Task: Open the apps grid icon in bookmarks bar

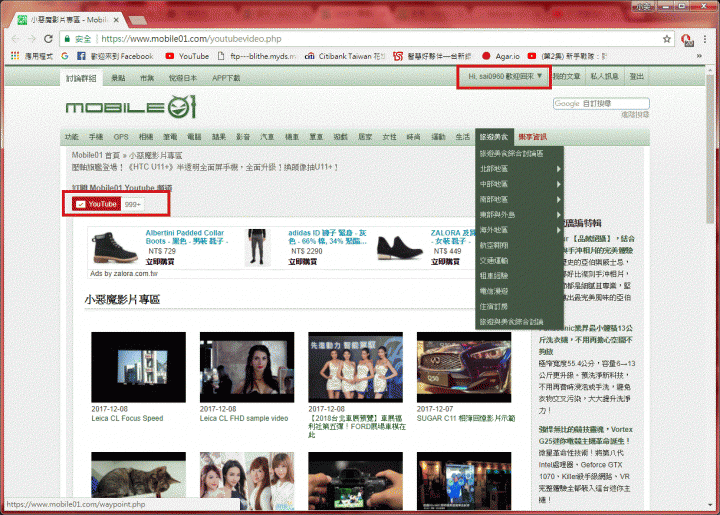Action: [15, 56]
